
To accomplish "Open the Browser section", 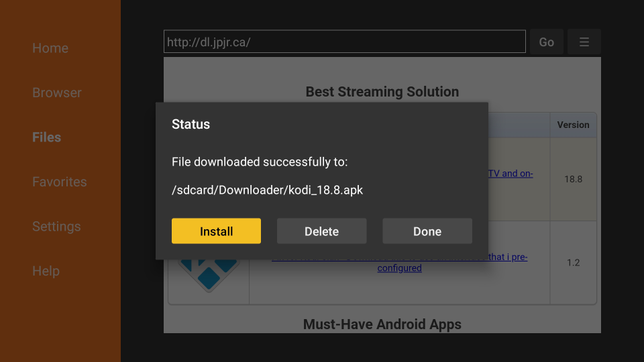I will [57, 93].
